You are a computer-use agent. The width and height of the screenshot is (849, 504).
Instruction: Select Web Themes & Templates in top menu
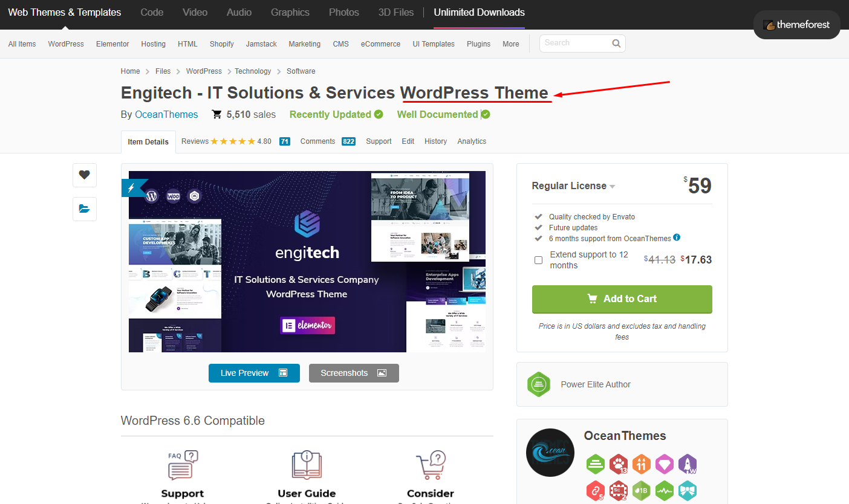[65, 12]
